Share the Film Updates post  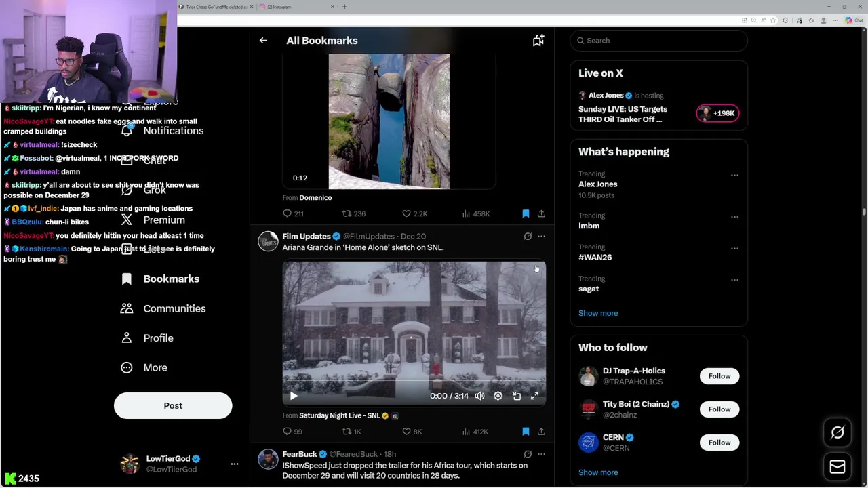(x=541, y=432)
